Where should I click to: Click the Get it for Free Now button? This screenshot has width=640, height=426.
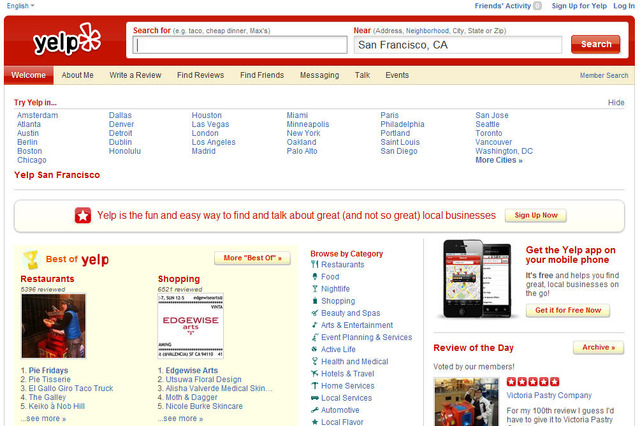click(568, 310)
